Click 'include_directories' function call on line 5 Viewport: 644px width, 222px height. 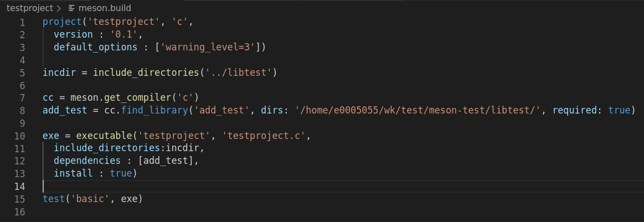[146, 73]
